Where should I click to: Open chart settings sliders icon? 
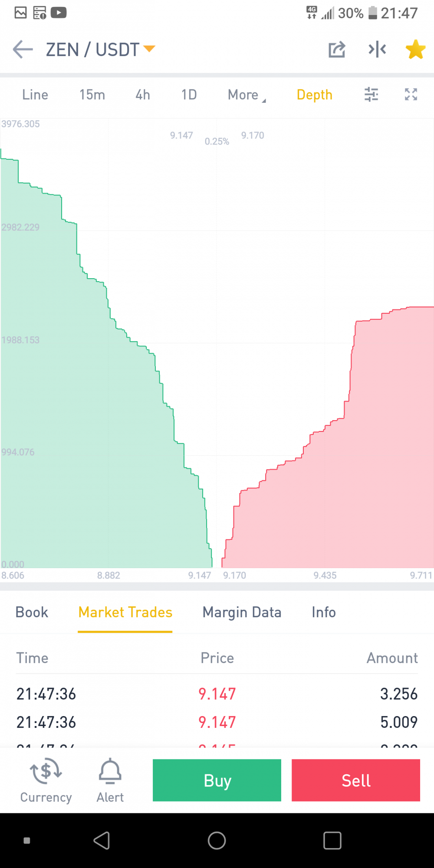click(x=371, y=94)
